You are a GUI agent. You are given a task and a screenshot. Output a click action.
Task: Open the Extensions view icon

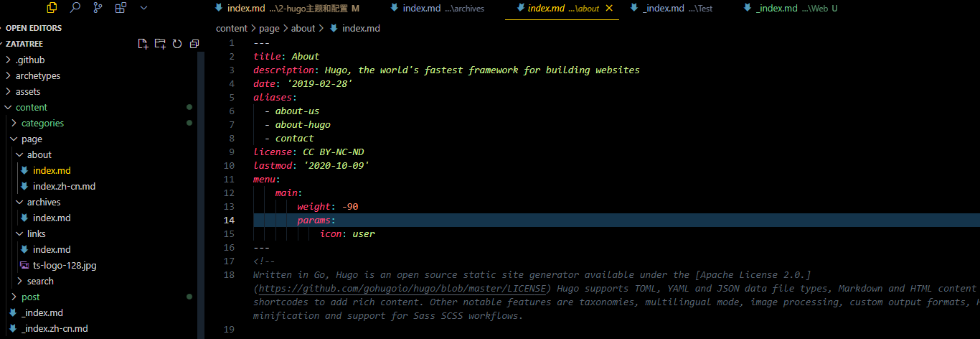[x=121, y=8]
